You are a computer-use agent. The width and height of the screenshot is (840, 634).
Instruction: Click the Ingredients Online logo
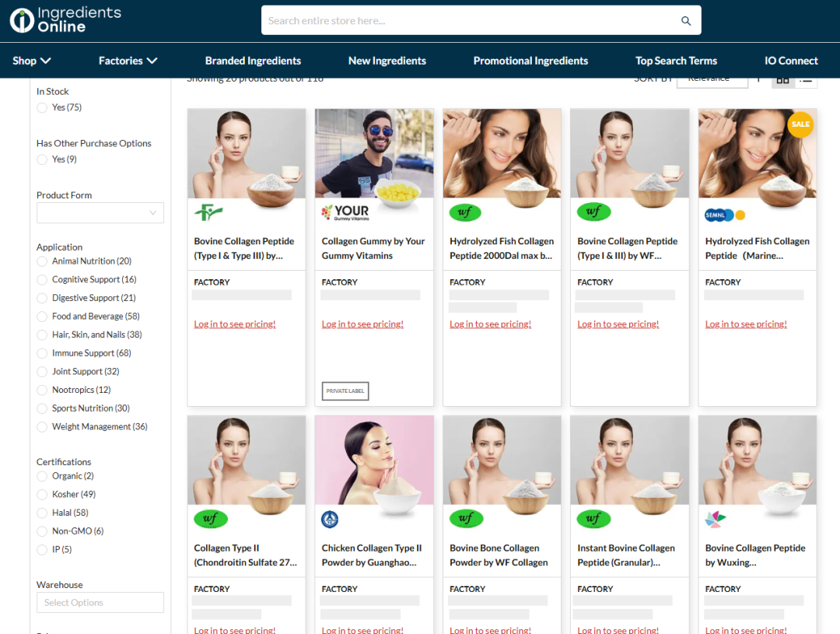65,19
